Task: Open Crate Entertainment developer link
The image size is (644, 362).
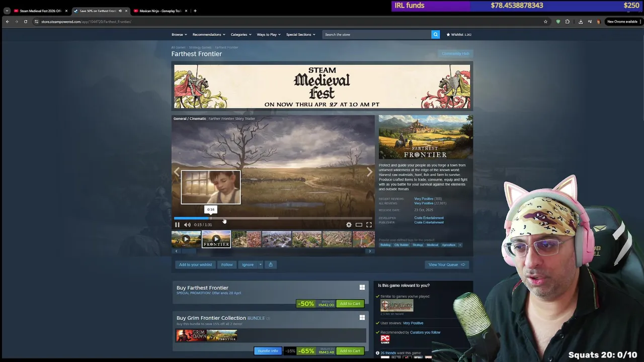Action: 429,218
